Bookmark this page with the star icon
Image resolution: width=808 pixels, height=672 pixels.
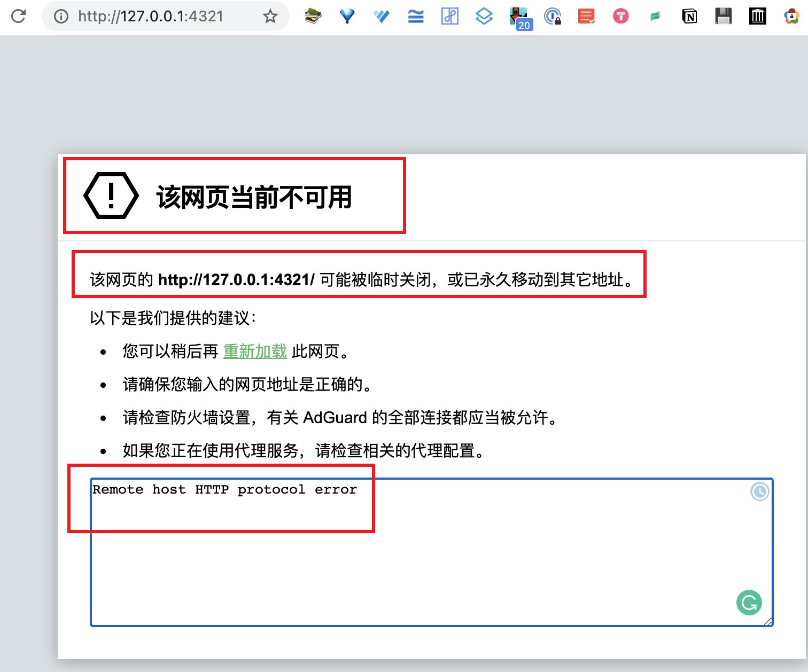pyautogui.click(x=270, y=17)
